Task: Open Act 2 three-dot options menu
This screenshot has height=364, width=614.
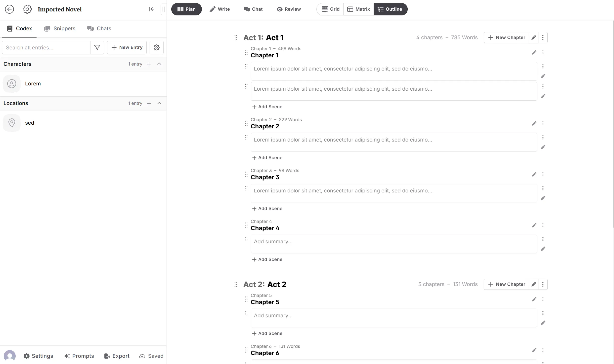Action: point(543,284)
